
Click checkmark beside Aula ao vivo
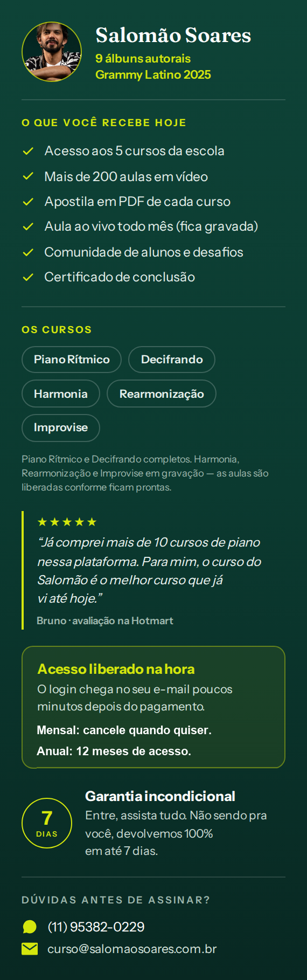click(x=28, y=226)
